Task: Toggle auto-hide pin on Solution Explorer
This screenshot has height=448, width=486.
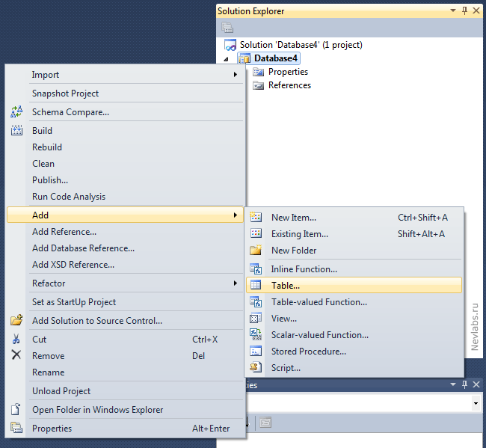Action: 464,11
